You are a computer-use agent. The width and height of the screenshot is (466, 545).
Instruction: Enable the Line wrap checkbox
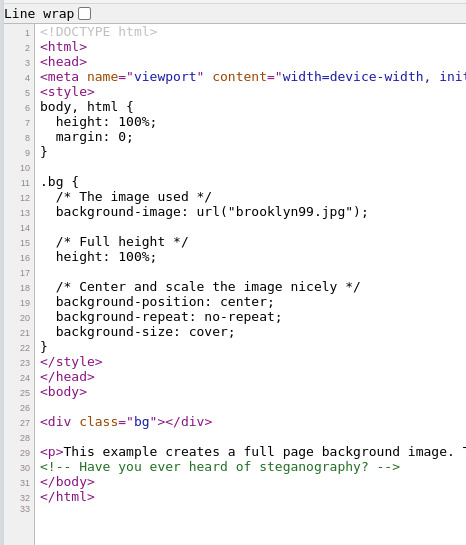[x=84, y=14]
